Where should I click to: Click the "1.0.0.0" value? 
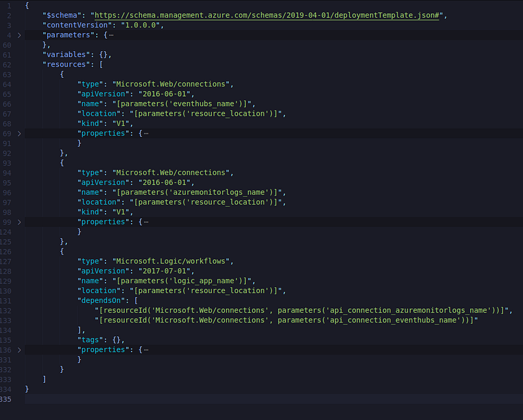coord(141,25)
